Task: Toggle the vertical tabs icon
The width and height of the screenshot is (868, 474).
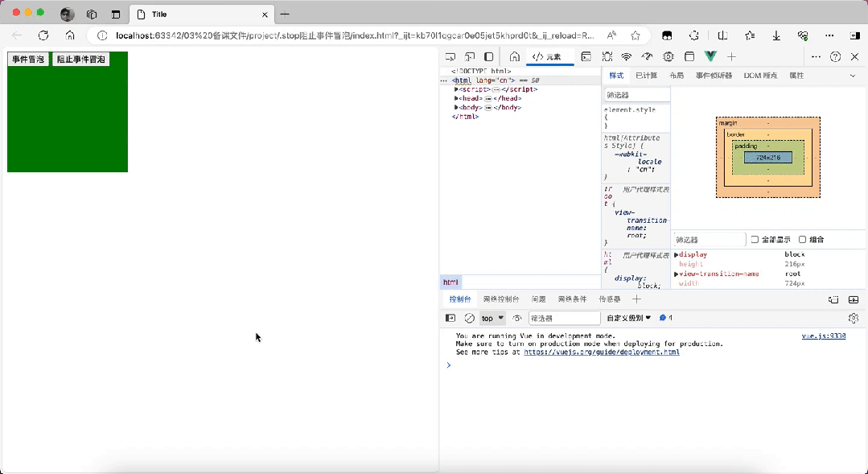Action: [x=116, y=14]
